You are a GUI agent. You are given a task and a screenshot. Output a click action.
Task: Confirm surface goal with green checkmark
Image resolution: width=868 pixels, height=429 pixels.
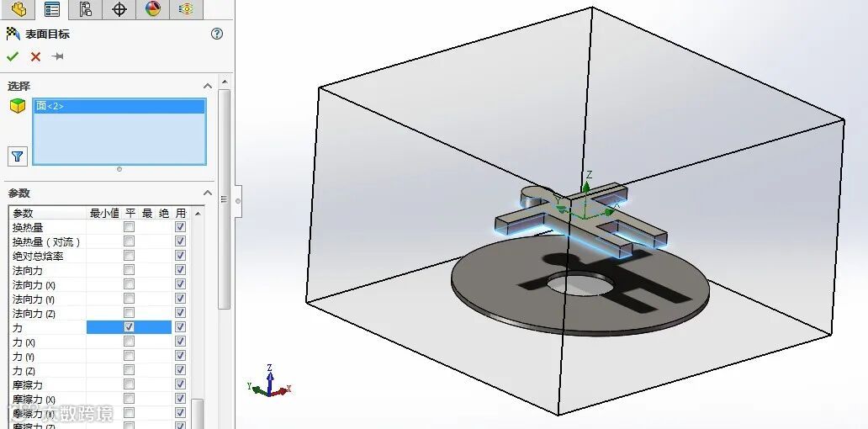tap(13, 56)
